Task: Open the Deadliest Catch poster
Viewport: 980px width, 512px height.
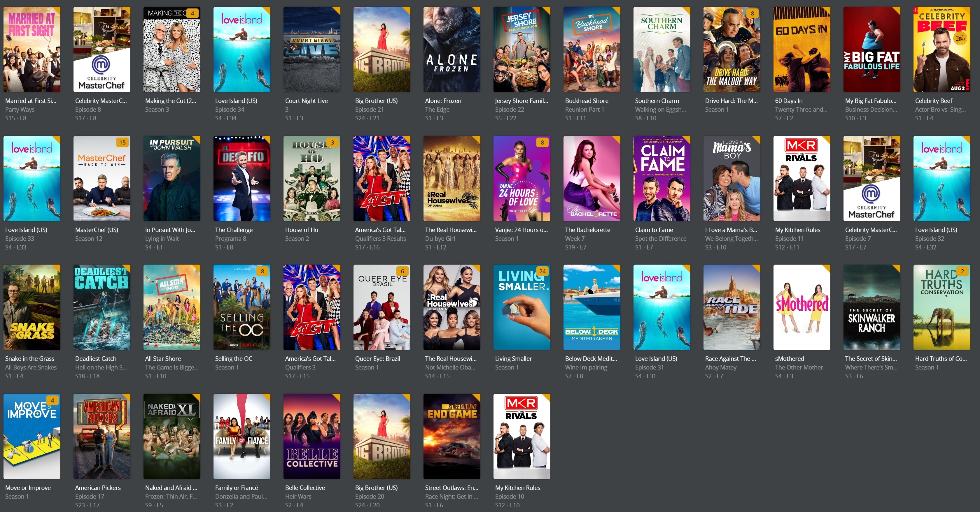Action: 101,307
